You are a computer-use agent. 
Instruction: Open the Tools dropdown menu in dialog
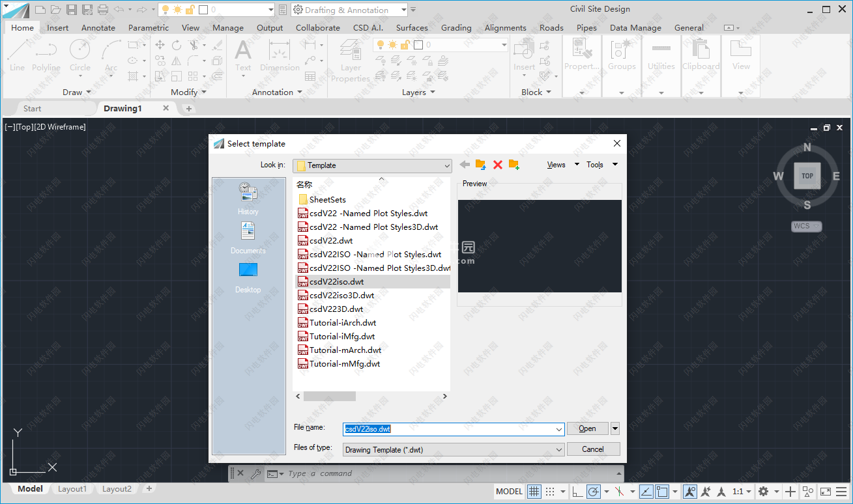tap(601, 165)
